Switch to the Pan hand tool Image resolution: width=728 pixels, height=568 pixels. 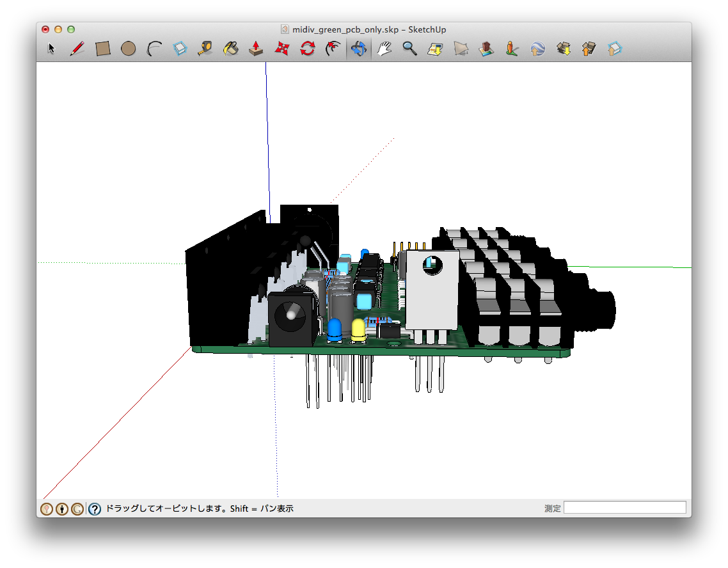[x=384, y=49]
